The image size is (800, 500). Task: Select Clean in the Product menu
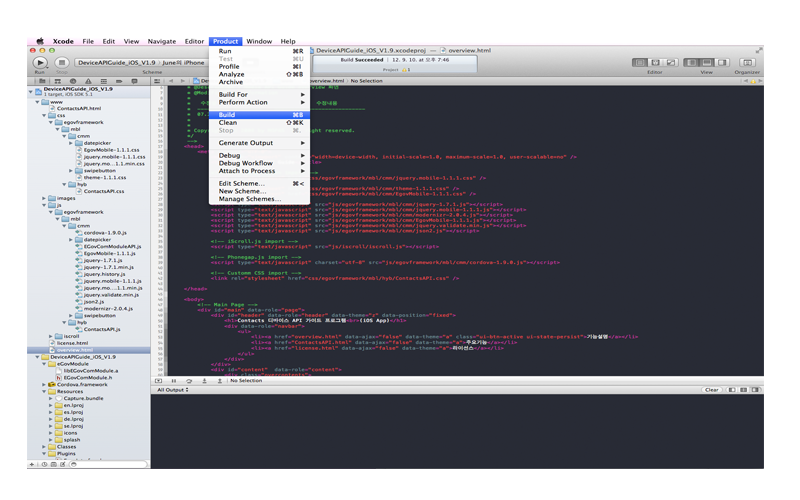(x=227, y=122)
